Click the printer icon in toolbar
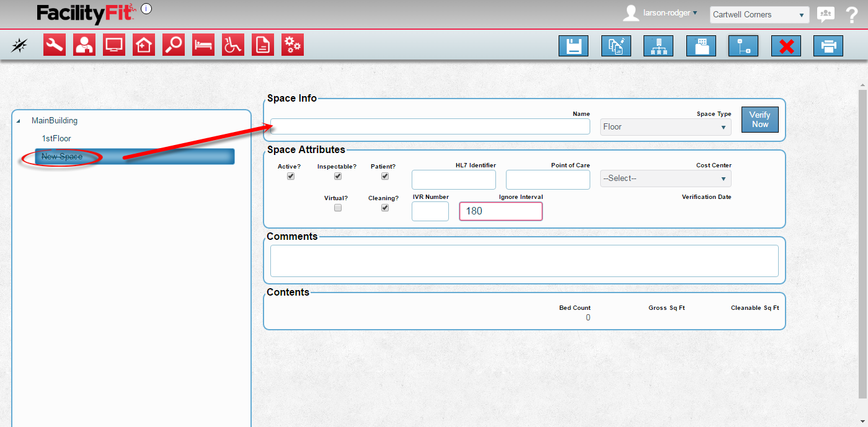 828,46
